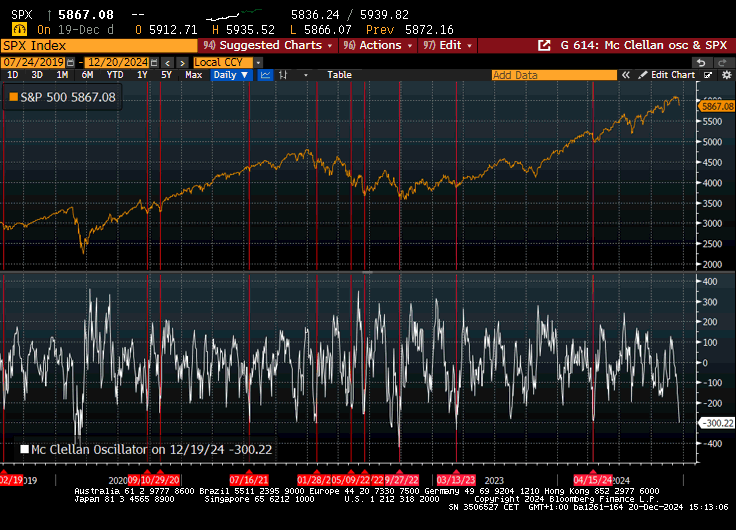Click the start date field 07/24/2019

(x=33, y=62)
